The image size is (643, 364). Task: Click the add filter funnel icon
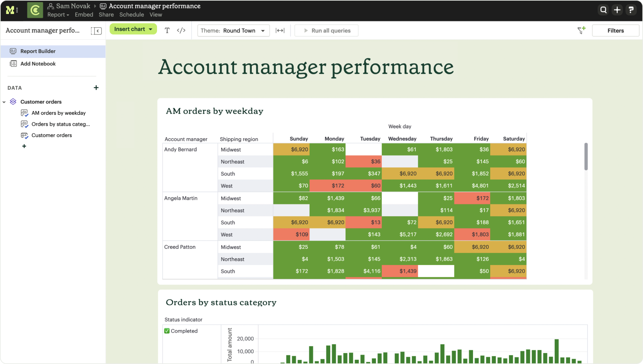[581, 30]
